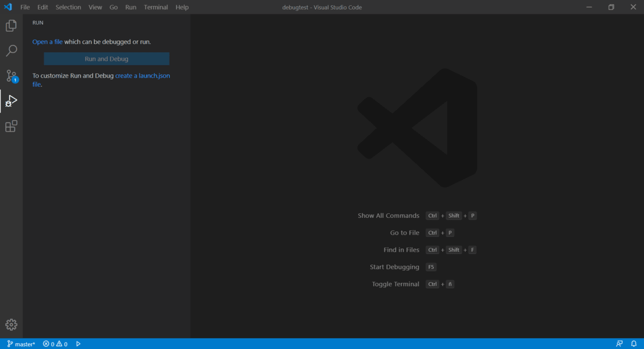Image resolution: width=644 pixels, height=349 pixels.
Task: Click the Run and Debug button
Action: [106, 59]
